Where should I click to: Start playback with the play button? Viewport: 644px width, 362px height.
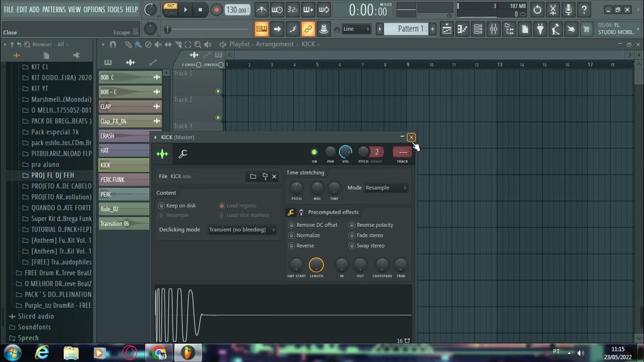(185, 10)
